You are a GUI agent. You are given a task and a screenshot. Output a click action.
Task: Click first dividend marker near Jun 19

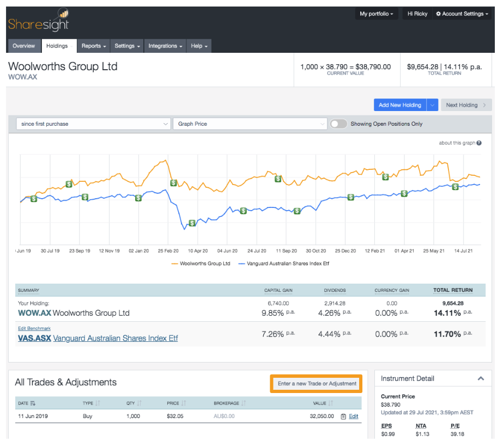[x=34, y=199]
